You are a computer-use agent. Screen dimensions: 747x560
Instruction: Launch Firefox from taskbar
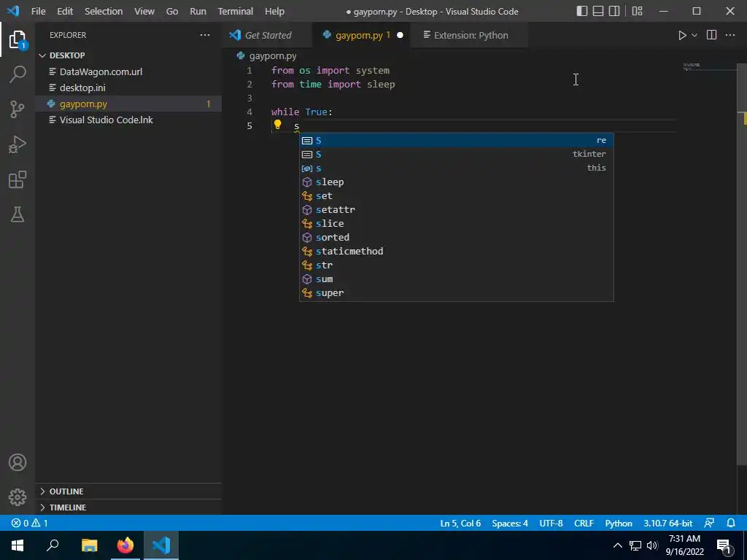click(125, 545)
